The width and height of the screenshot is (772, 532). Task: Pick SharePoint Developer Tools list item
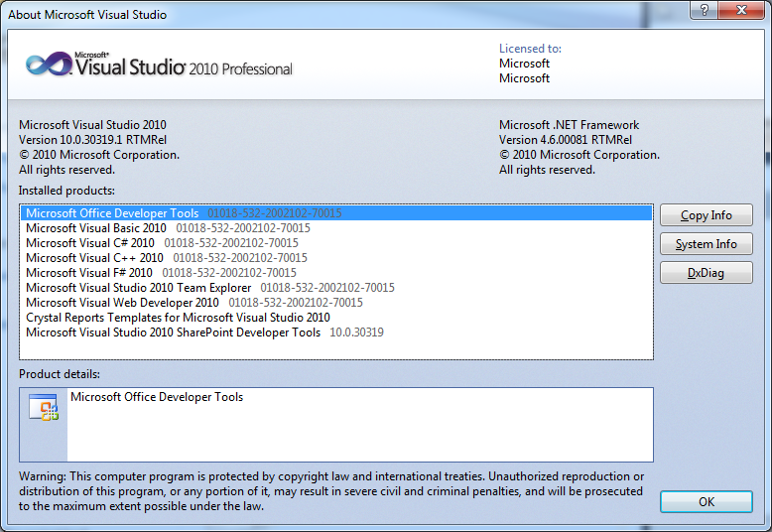(173, 332)
